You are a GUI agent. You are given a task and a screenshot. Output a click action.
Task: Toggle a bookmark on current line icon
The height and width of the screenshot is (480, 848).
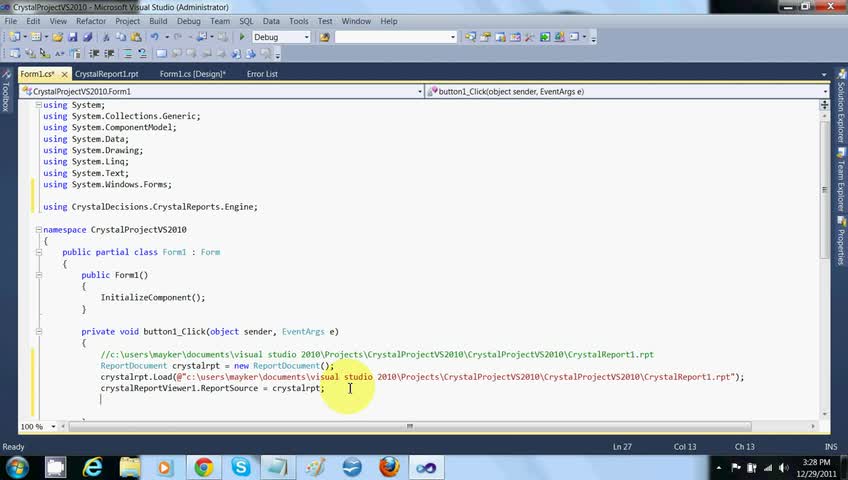pyautogui.click(x=161, y=54)
